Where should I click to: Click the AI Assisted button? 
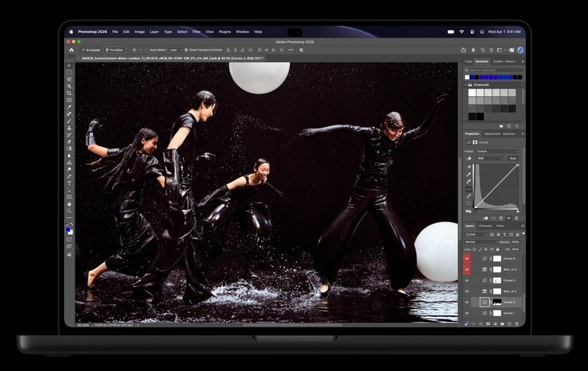[x=91, y=50]
